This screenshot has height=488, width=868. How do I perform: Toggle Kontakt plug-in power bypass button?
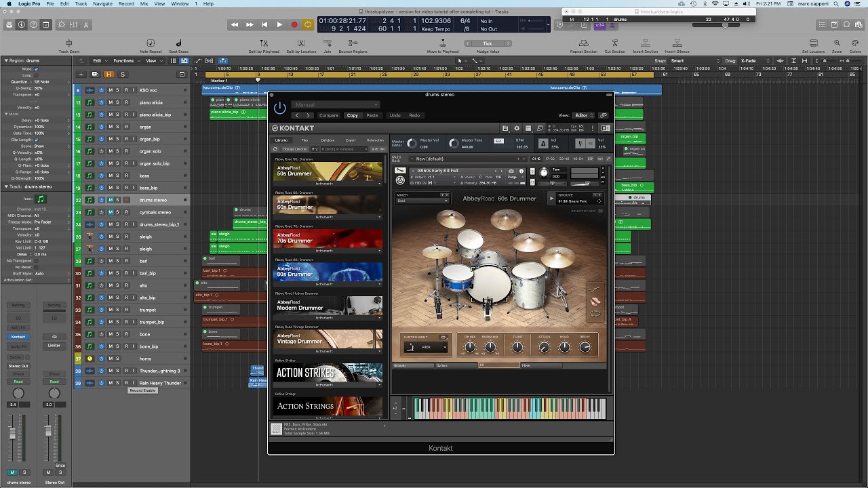tap(280, 108)
